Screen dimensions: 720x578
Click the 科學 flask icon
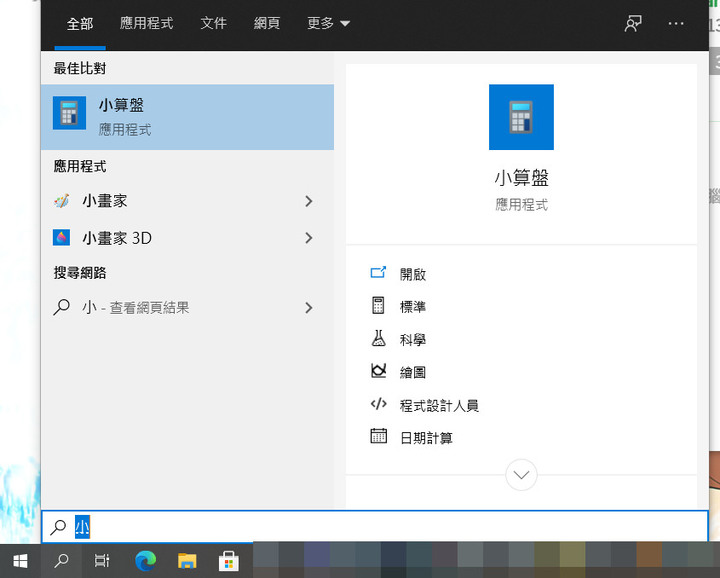point(378,338)
